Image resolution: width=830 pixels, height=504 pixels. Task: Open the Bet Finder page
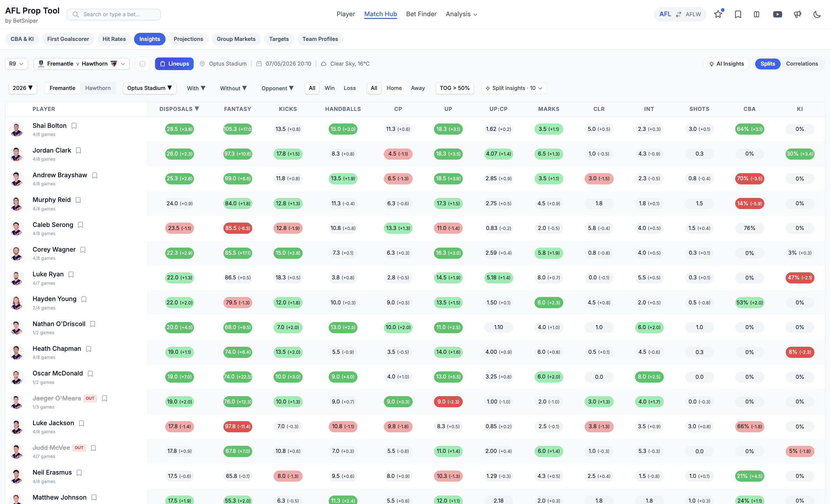coord(421,14)
